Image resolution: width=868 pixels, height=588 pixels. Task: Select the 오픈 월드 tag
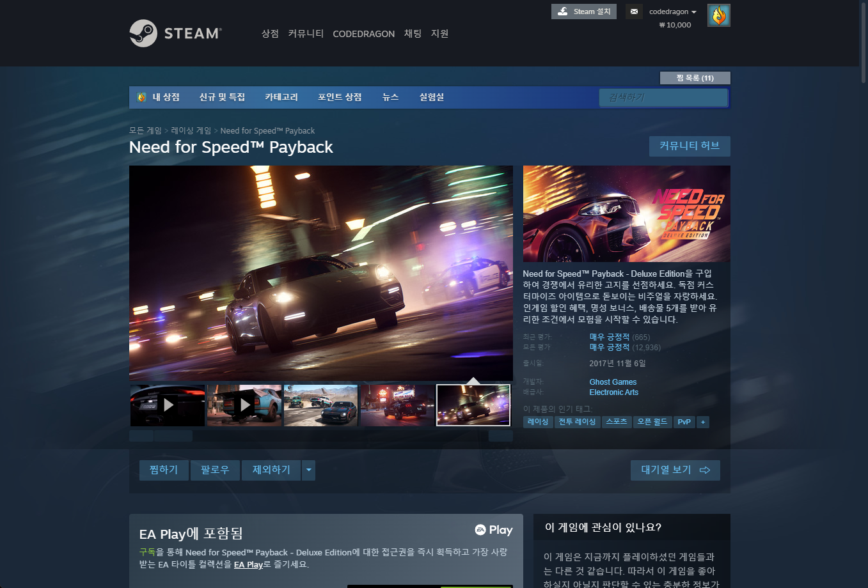pos(652,422)
